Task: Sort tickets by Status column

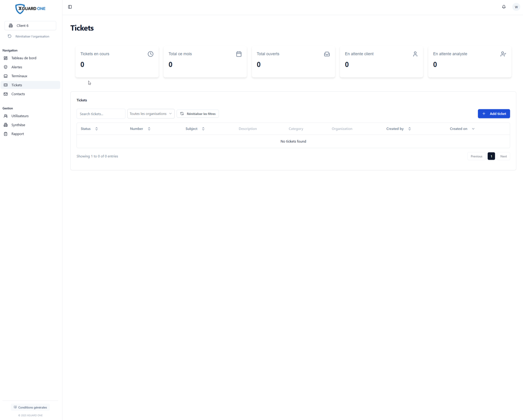Action: tap(89, 129)
